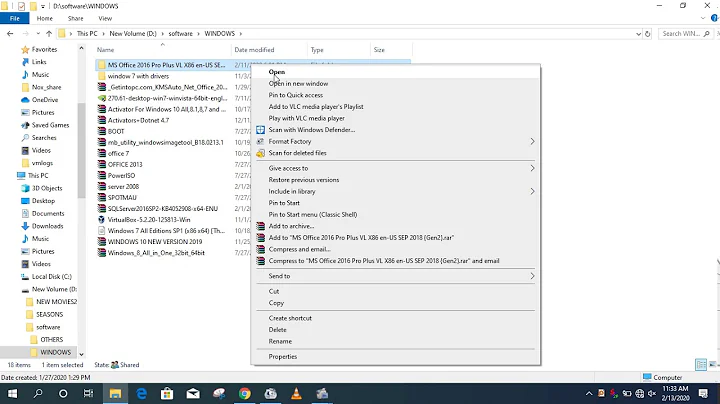Choose Copy in the context menu
The image size is (720, 404).
tap(276, 303)
